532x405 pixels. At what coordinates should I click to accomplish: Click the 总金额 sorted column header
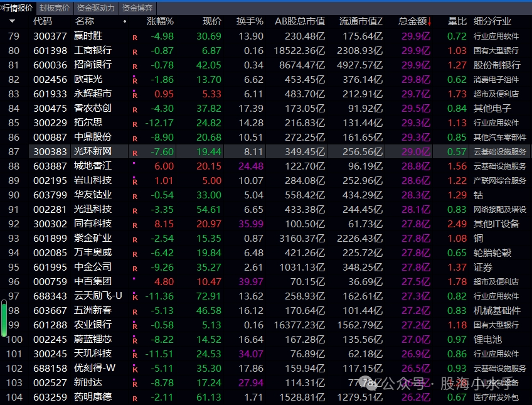pos(415,21)
